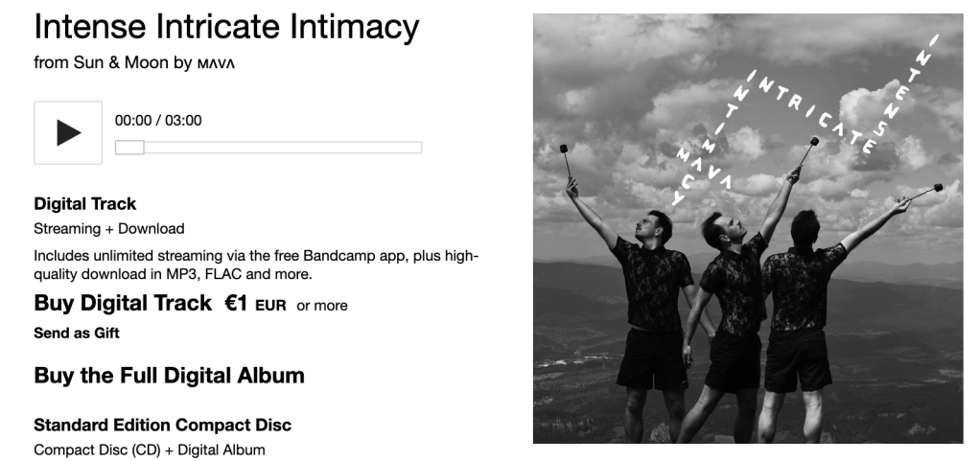
Task: Click the 'or more' text beside the price
Action: pyautogui.click(x=322, y=306)
